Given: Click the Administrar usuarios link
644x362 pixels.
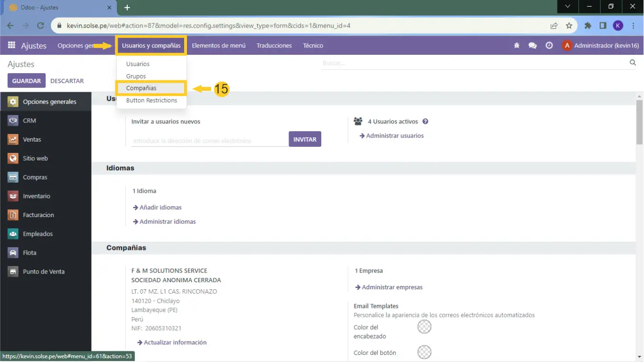Looking at the screenshot, I should [x=394, y=136].
